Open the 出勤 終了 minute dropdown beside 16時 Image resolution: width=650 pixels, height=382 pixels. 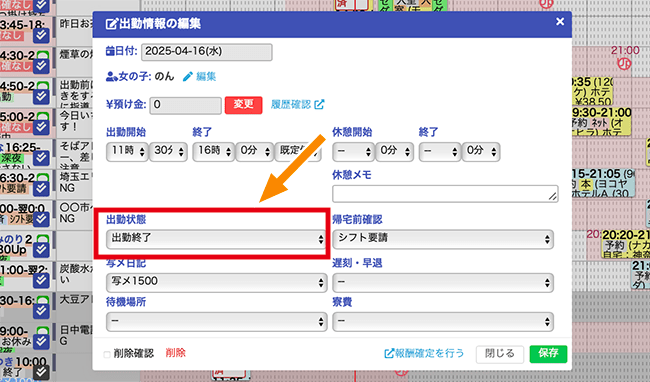click(255, 151)
